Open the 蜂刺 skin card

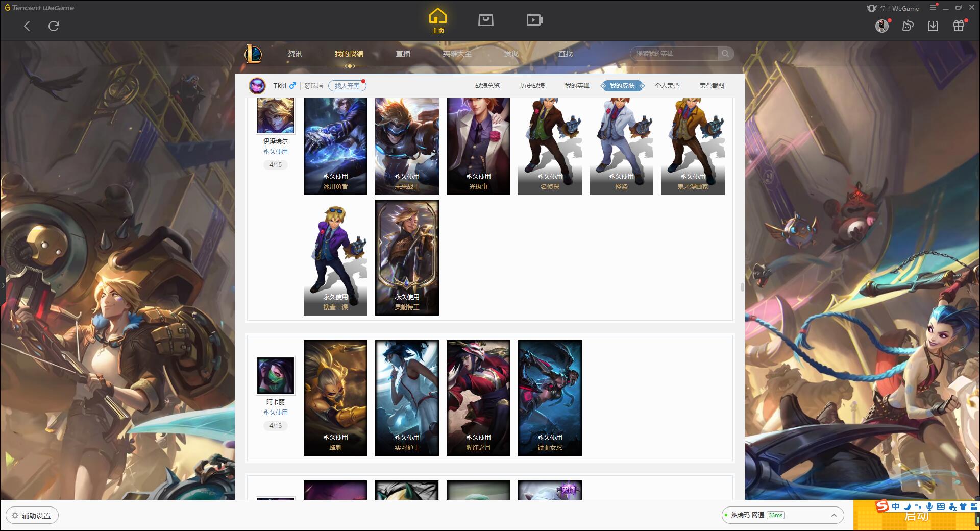[x=335, y=398]
